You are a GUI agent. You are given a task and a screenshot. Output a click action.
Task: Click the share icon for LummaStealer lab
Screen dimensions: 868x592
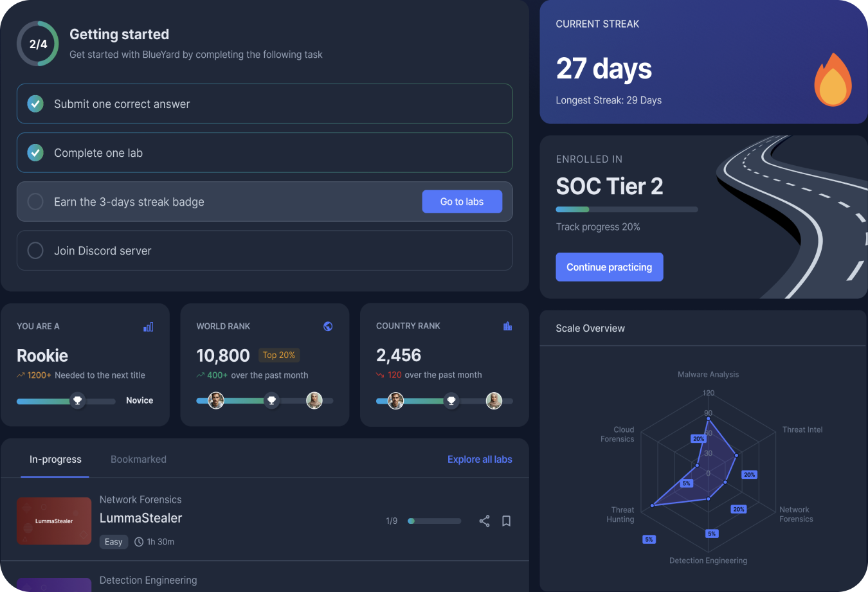484,521
